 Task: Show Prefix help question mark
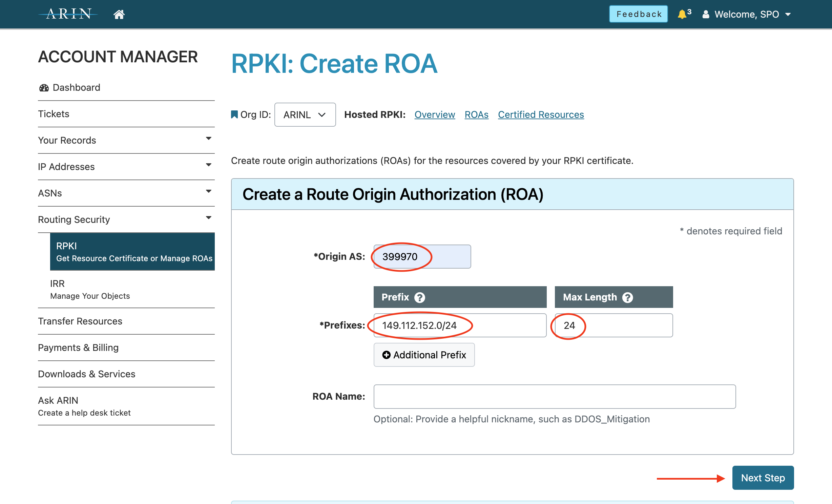click(420, 297)
